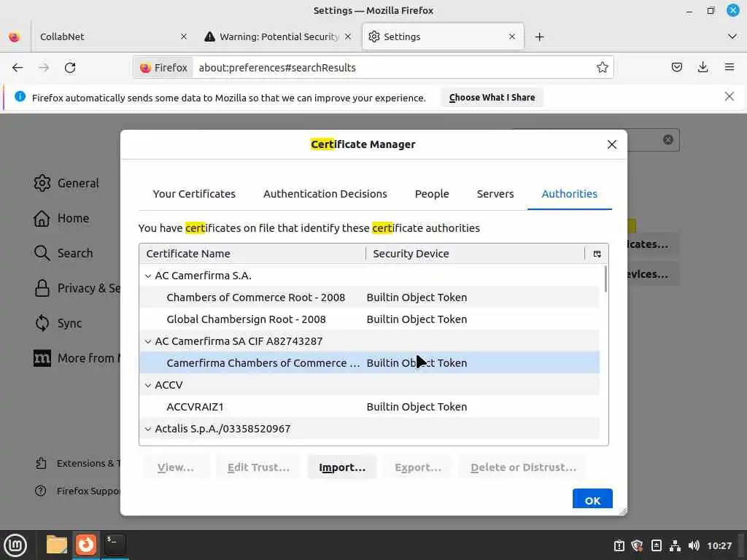Launch the file manager from the taskbar

tap(57, 545)
